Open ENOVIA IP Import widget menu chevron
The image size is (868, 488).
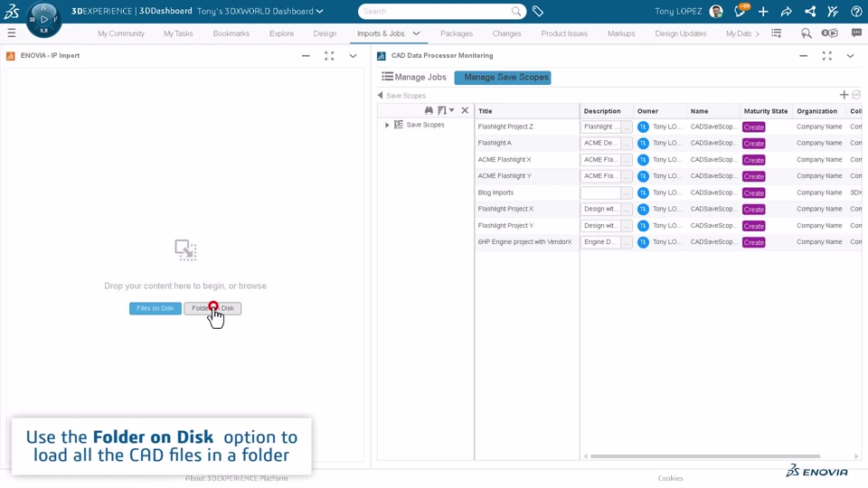[353, 56]
